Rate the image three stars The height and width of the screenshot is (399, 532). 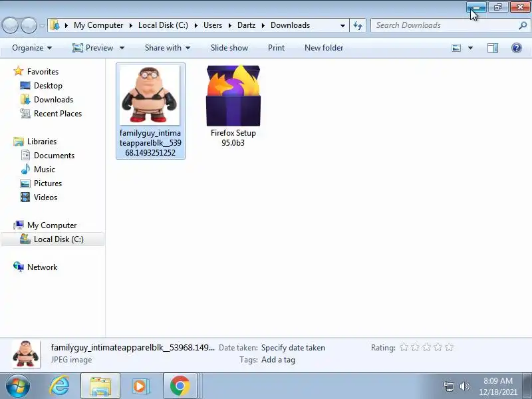tap(426, 347)
